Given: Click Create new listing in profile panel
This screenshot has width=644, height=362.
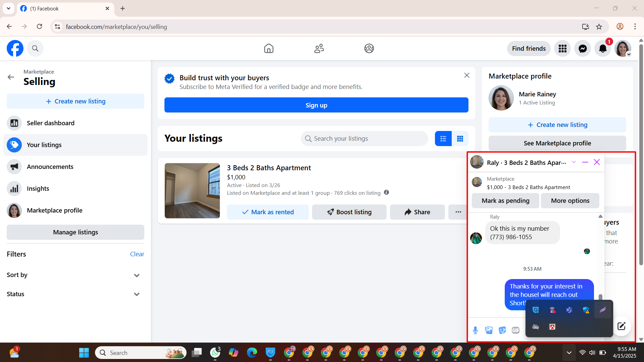Looking at the screenshot, I should (x=557, y=125).
